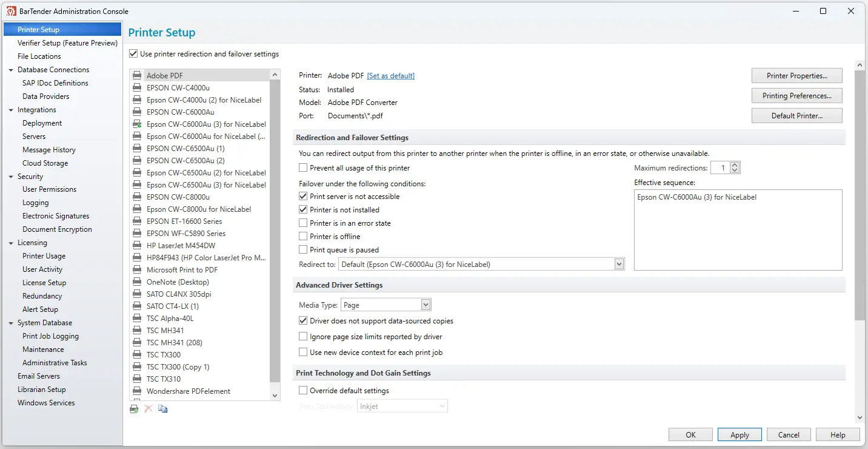Check Printer is in an error state

pos(303,223)
